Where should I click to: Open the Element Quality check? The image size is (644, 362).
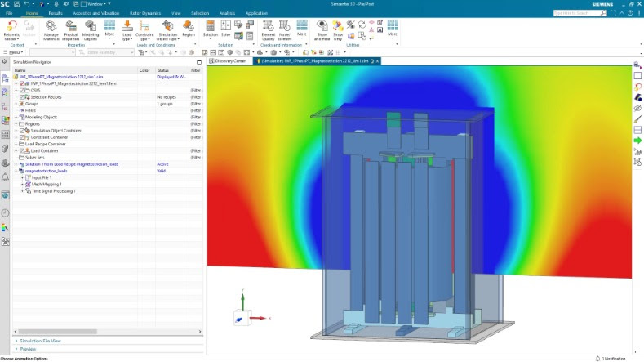click(x=268, y=30)
